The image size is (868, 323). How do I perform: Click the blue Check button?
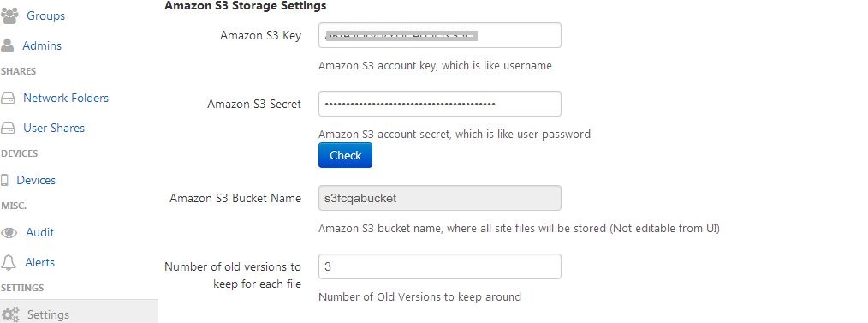pyautogui.click(x=346, y=155)
